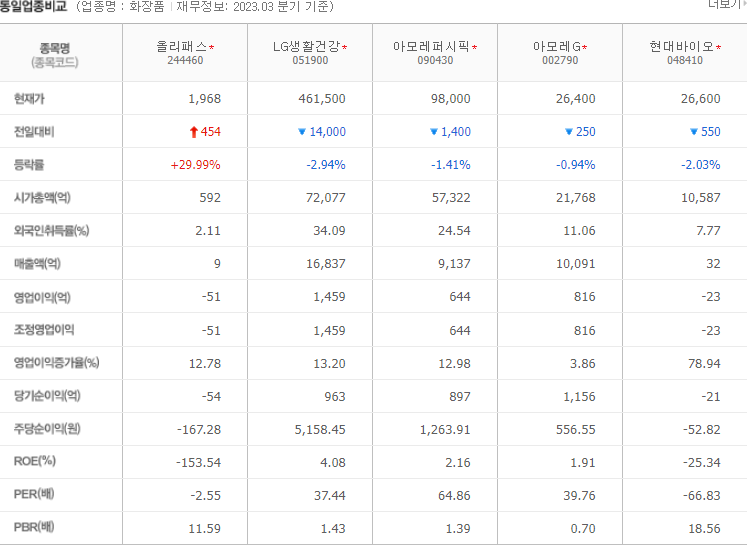Click the PER(배) row label
This screenshot has height=557, width=754.
coord(34,494)
